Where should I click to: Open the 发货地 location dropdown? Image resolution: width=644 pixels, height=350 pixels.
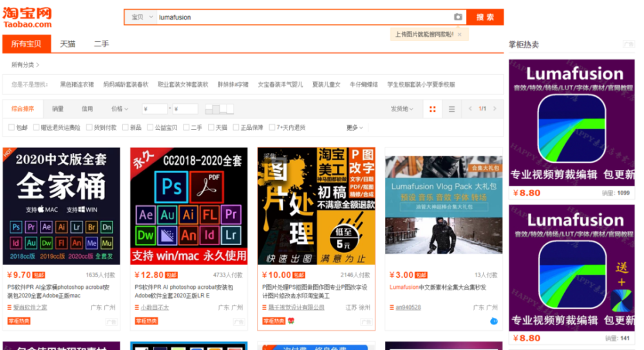[402, 109]
